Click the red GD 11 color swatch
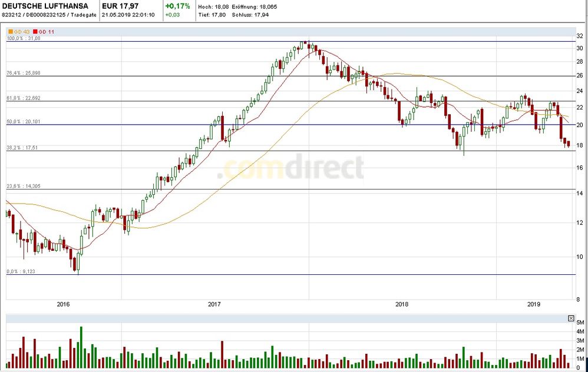 pos(35,32)
